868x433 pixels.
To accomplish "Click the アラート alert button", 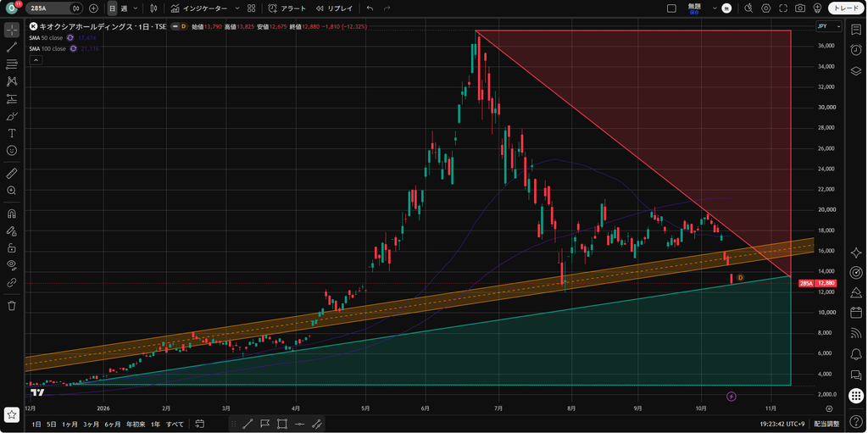I will point(287,8).
